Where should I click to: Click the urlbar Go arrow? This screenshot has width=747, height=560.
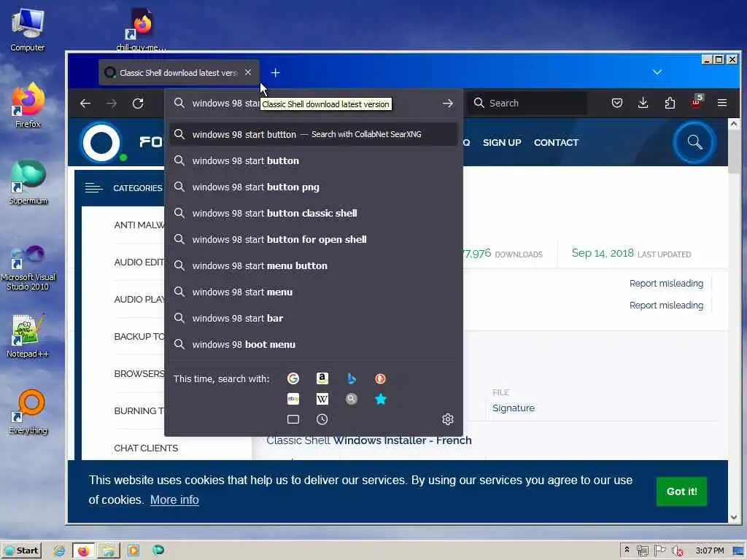[448, 104]
